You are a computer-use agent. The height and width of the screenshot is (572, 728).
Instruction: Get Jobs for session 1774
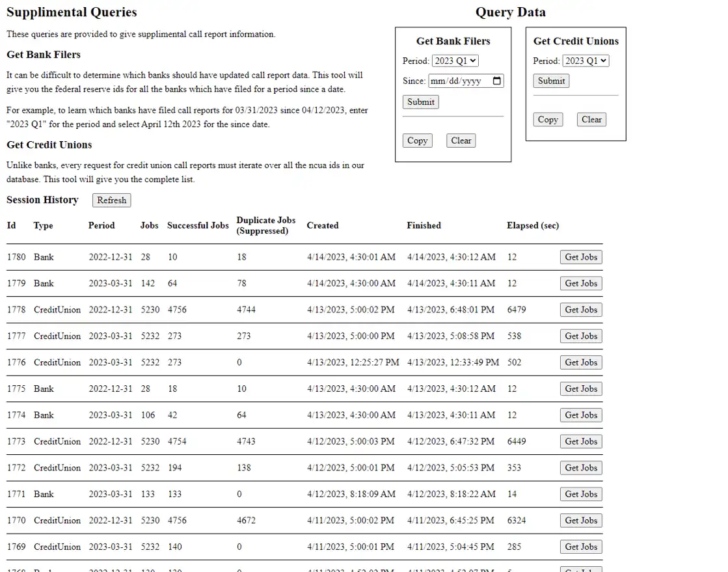pos(581,415)
